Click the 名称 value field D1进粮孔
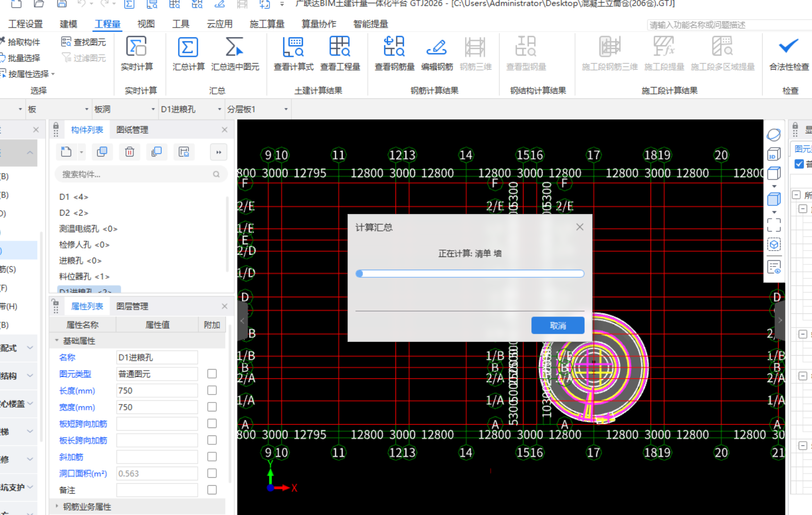 [157, 357]
